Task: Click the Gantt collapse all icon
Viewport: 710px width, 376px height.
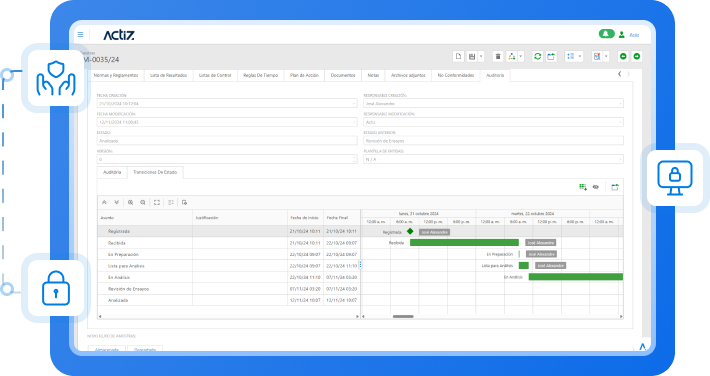Action: coord(104,202)
